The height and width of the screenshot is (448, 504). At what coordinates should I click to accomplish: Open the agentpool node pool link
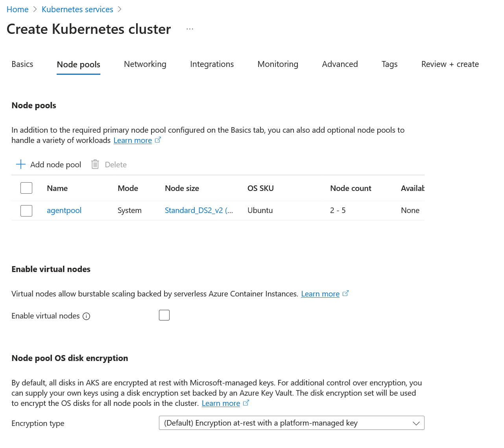64,211
